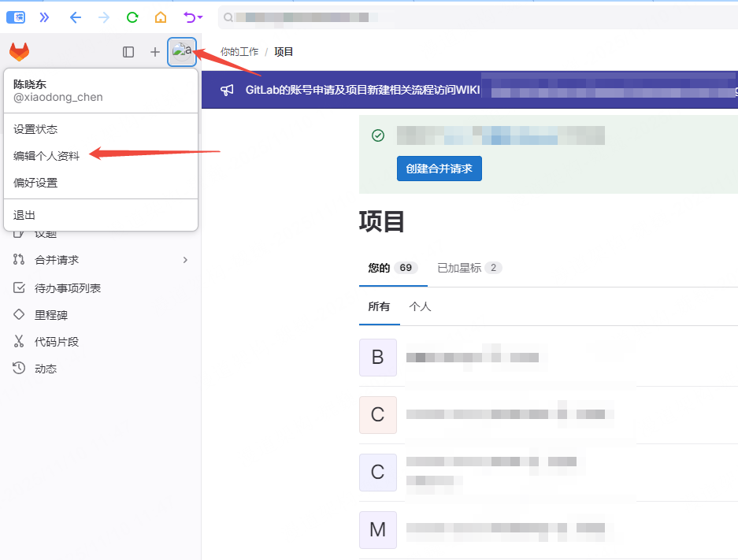Viewport: 738px width, 560px height.
Task: Open 偏好设置 from user menu
Action: coord(35,183)
